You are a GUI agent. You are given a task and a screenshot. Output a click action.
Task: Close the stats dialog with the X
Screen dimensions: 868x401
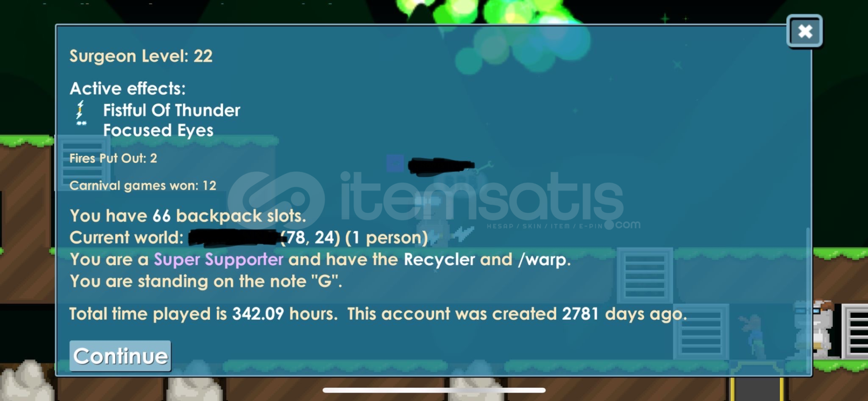tap(805, 31)
